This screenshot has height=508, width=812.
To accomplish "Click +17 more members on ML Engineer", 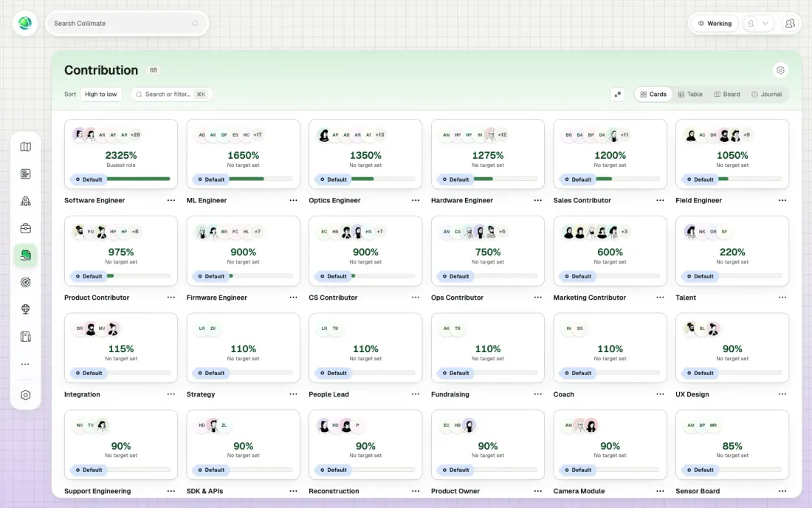I will [258, 134].
